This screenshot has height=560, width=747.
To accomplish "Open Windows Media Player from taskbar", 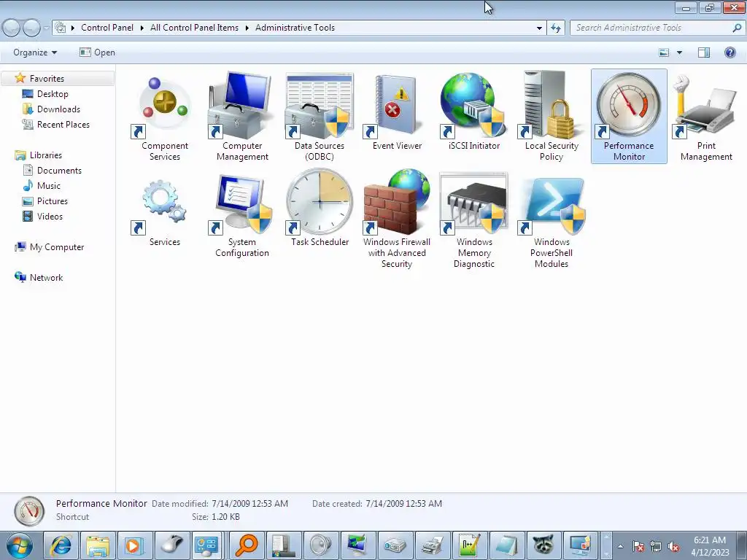I will (x=135, y=545).
